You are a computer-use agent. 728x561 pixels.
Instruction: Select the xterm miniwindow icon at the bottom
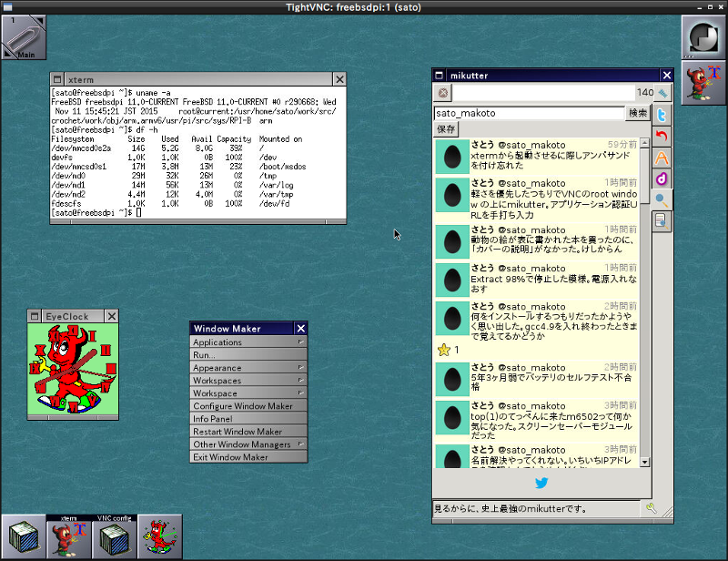tap(69, 536)
